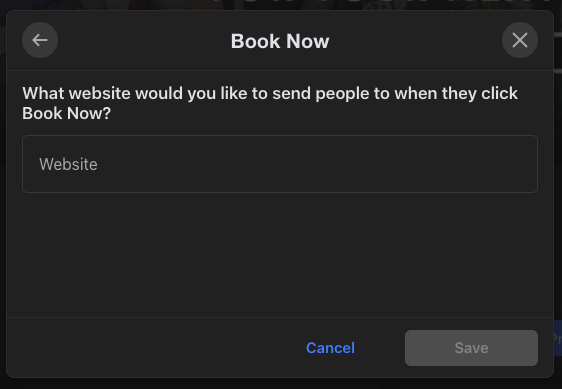Click empty footer area left of Cancel
Screen dimensions: 562x389
pyautogui.click(x=154, y=348)
